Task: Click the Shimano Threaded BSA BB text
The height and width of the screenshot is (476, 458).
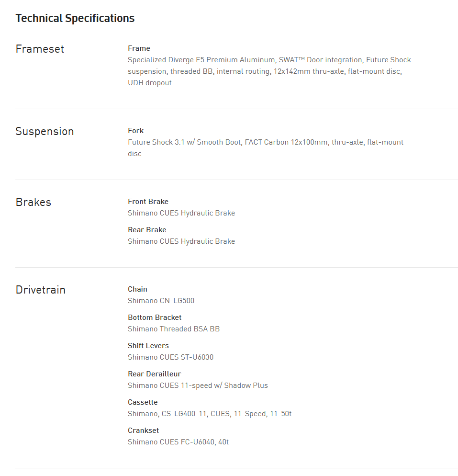Action: click(174, 329)
